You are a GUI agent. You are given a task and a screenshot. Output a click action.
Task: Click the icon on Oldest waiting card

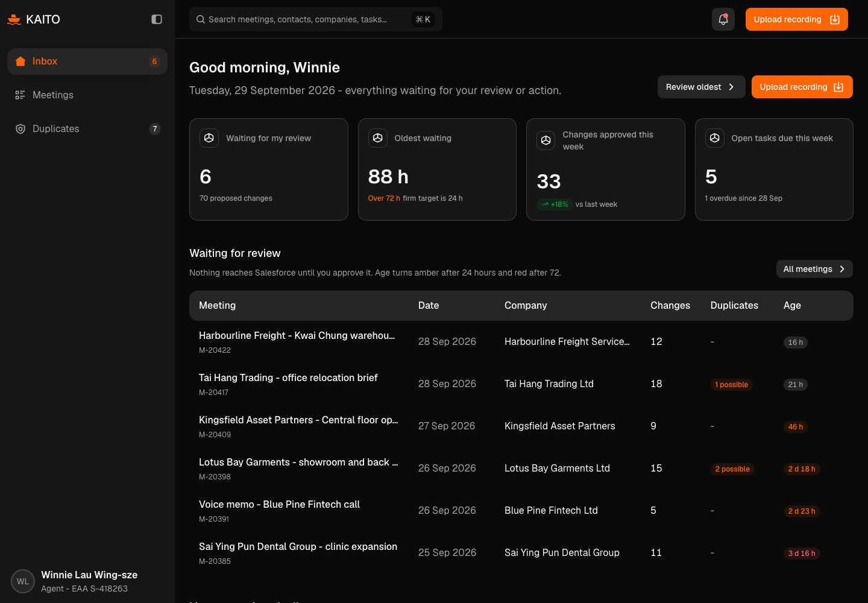[x=378, y=138]
